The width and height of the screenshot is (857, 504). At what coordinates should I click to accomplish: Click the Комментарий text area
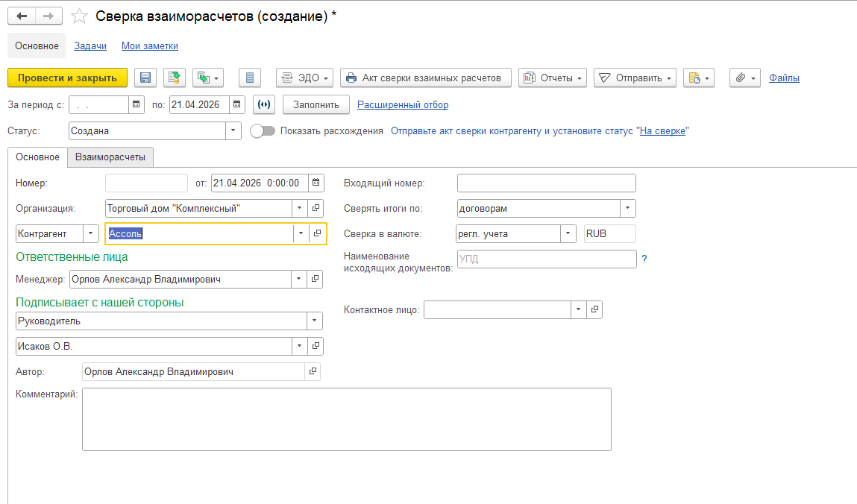point(347,419)
